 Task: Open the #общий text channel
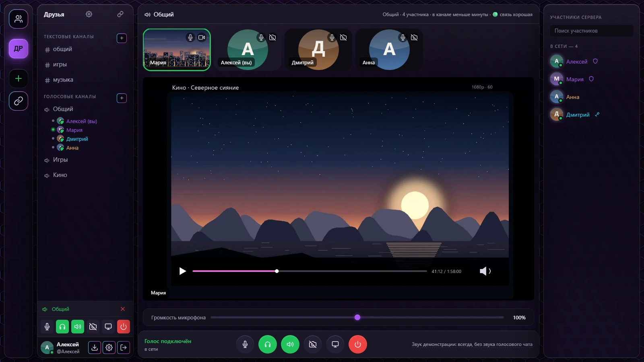85,49
